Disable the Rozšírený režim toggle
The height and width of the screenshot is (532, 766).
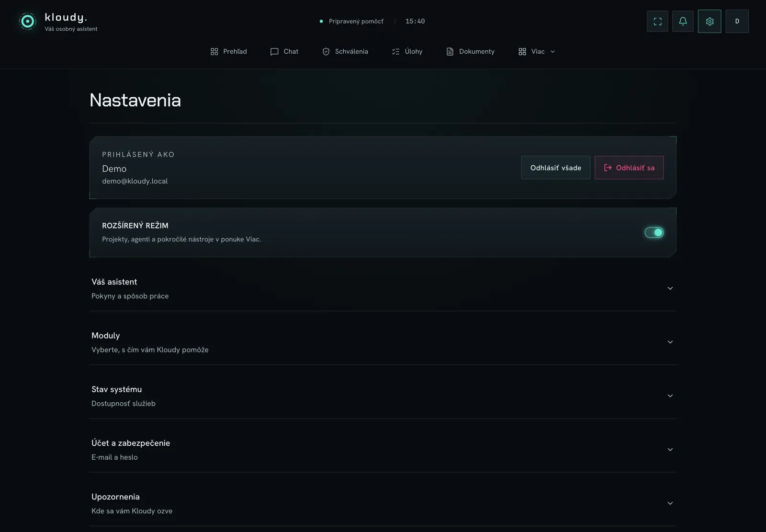(x=654, y=232)
